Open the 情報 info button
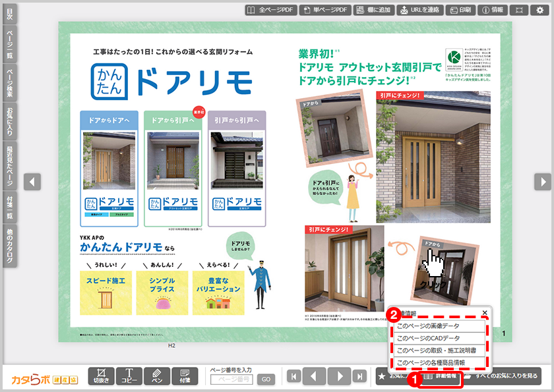 coord(494,10)
